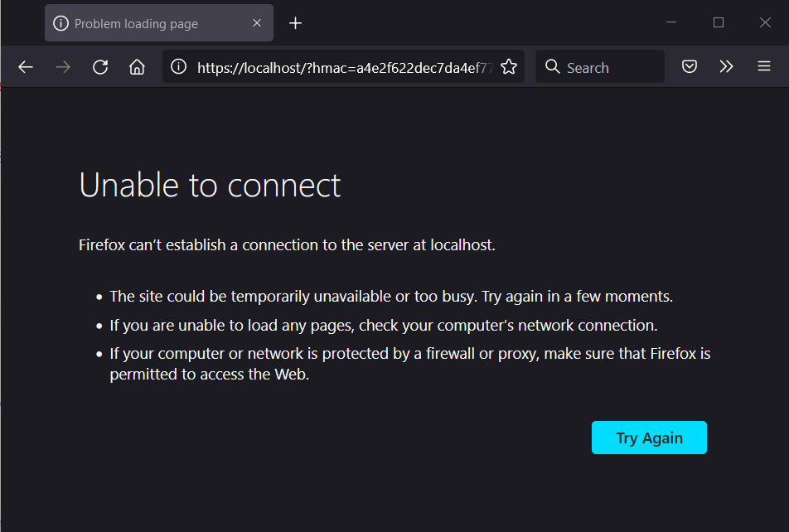Show site information for localhost
The height and width of the screenshot is (532, 789).
pos(178,67)
